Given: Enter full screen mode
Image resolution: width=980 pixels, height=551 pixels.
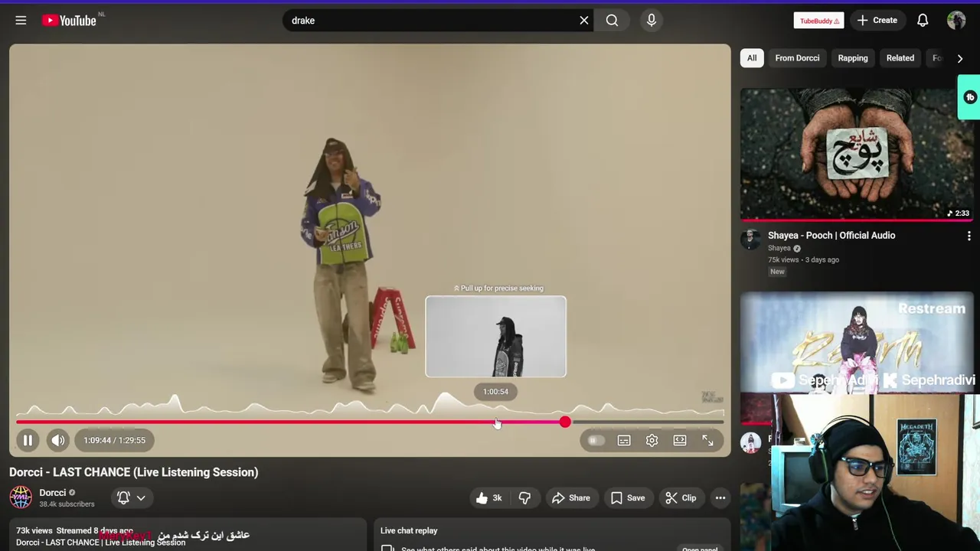Looking at the screenshot, I should pyautogui.click(x=707, y=440).
